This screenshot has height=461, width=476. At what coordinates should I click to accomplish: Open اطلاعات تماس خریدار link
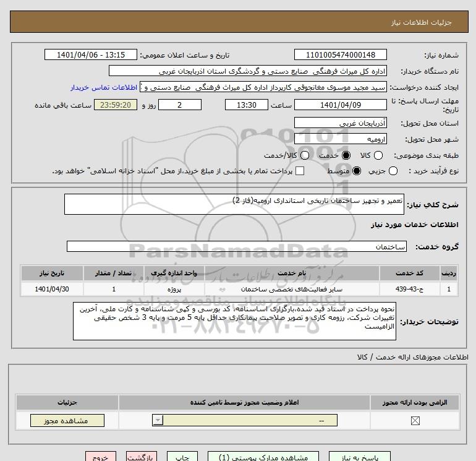tap(104, 87)
